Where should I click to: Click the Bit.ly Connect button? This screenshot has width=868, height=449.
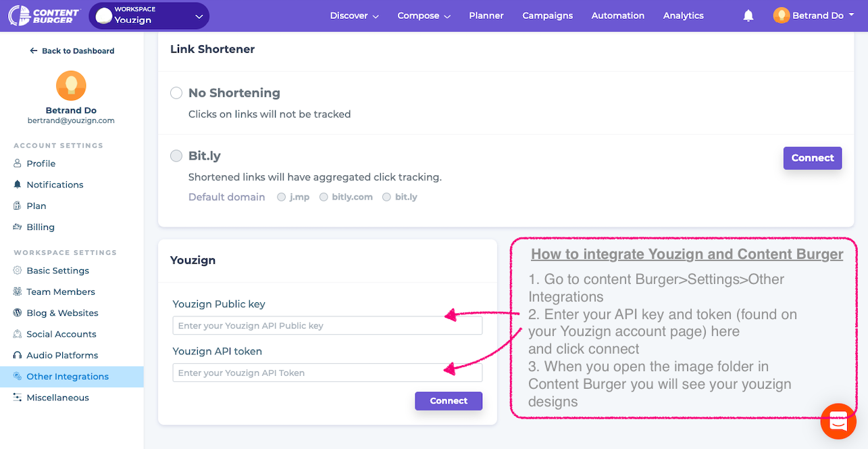pos(812,158)
